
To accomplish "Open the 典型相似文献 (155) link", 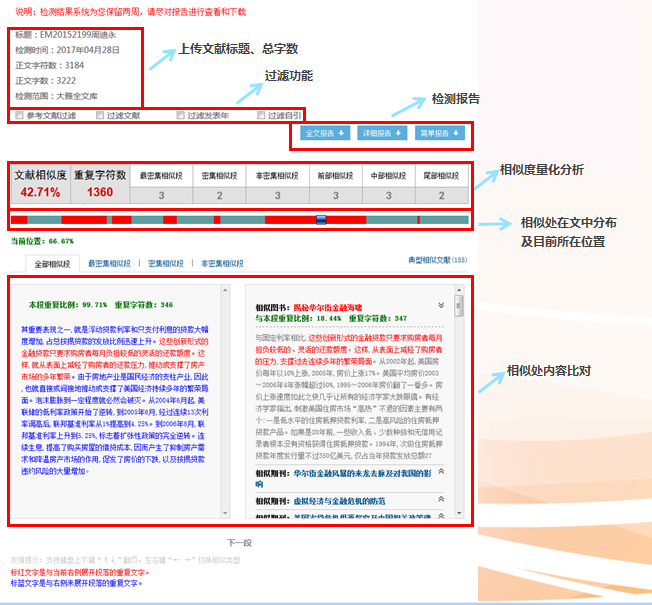I will (437, 260).
